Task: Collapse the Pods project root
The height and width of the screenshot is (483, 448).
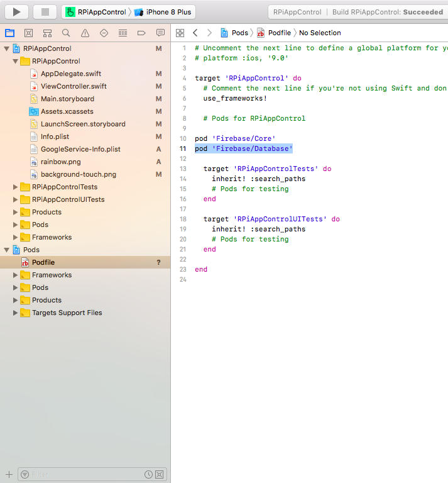Action: coord(7,250)
